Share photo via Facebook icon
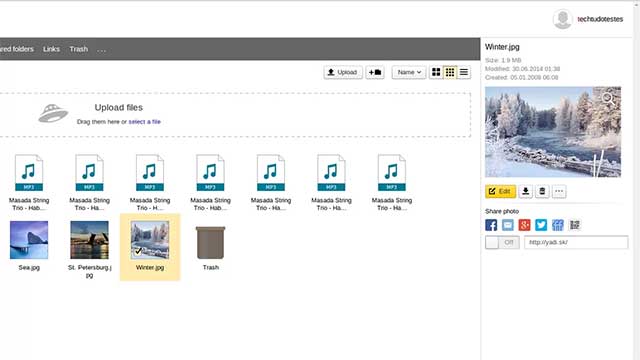Image resolution: width=640 pixels, height=360 pixels. pos(491,225)
